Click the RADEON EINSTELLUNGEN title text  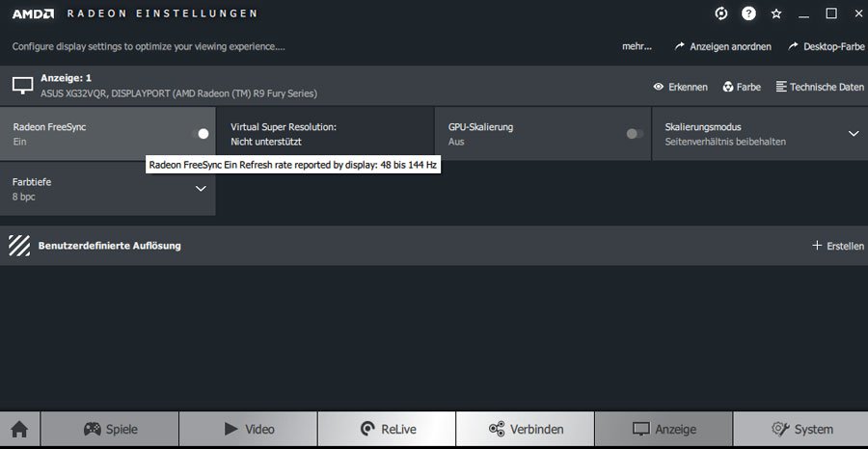162,13
